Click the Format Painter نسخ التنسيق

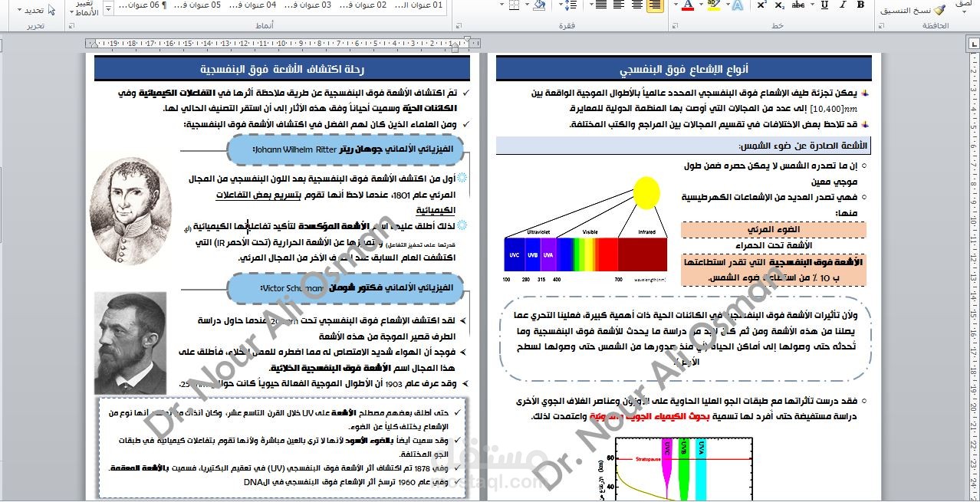coord(914,10)
